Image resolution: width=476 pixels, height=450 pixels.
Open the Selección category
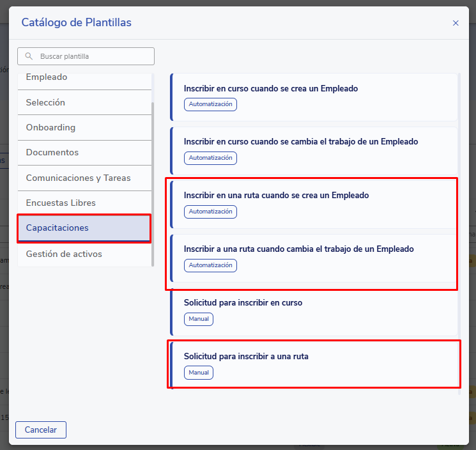[x=84, y=102]
